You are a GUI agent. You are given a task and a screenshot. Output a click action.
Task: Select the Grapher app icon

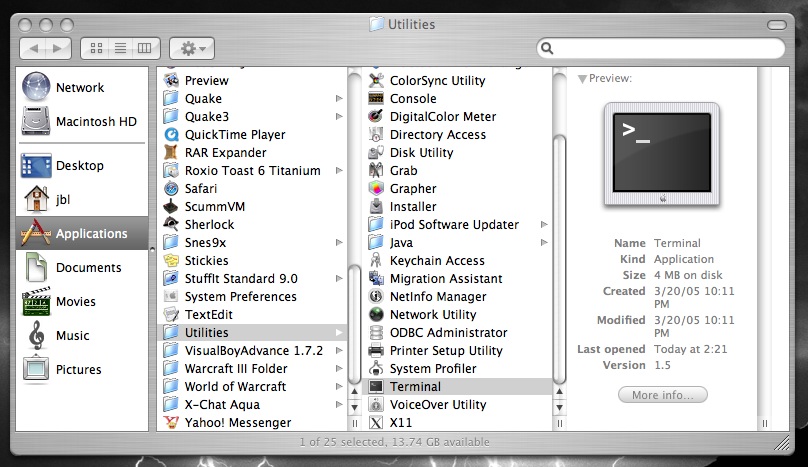pos(376,188)
